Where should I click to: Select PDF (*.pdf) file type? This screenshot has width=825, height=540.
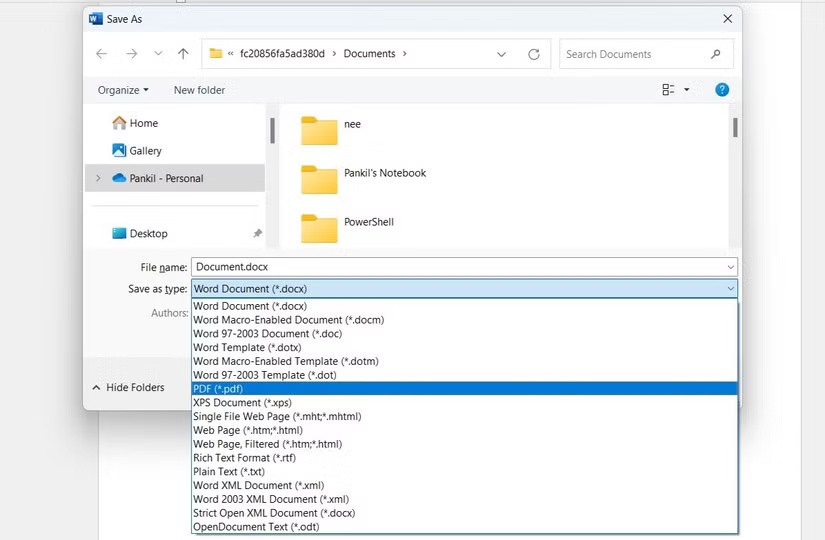(465, 388)
